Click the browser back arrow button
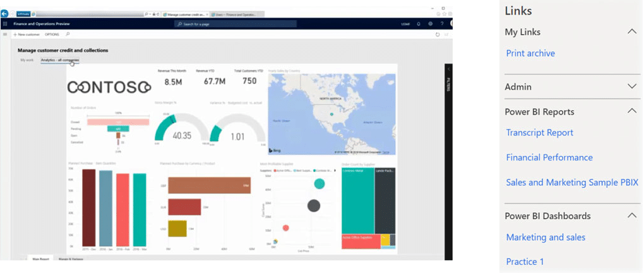Screen dimensions: 644x273 pyautogui.click(x=4, y=14)
